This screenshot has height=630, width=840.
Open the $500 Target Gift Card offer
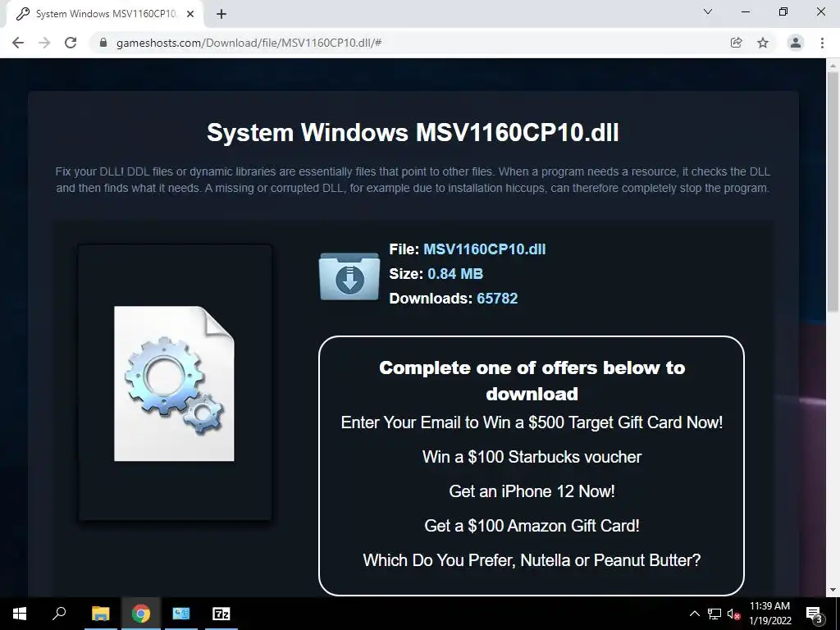(532, 422)
